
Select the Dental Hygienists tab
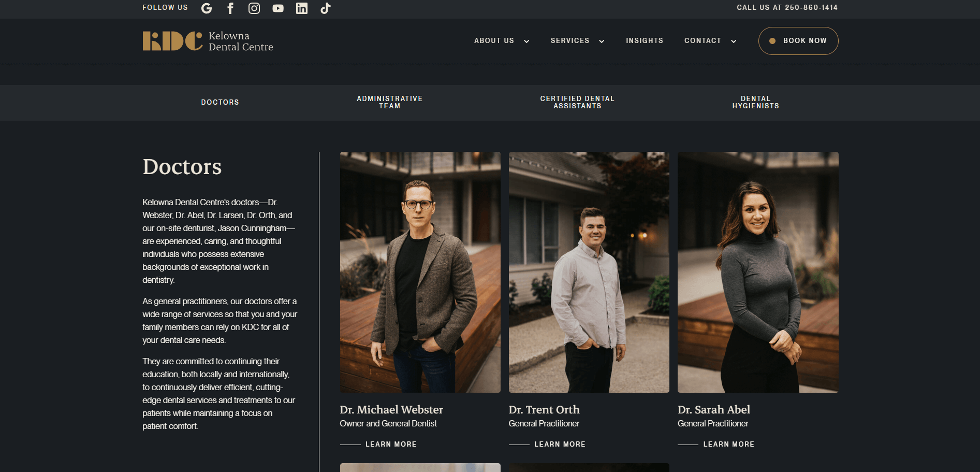(x=755, y=103)
